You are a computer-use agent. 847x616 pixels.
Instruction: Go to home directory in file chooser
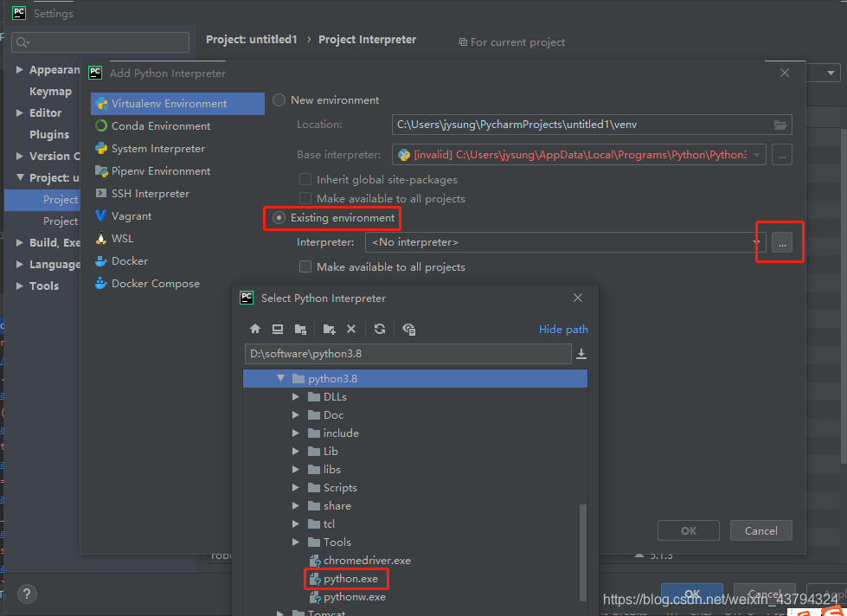(255, 329)
